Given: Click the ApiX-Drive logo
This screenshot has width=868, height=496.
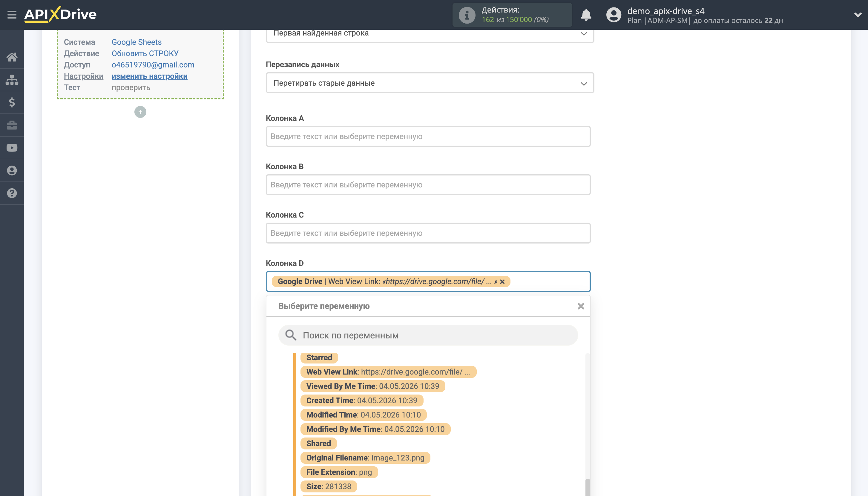Looking at the screenshot, I should pos(60,14).
